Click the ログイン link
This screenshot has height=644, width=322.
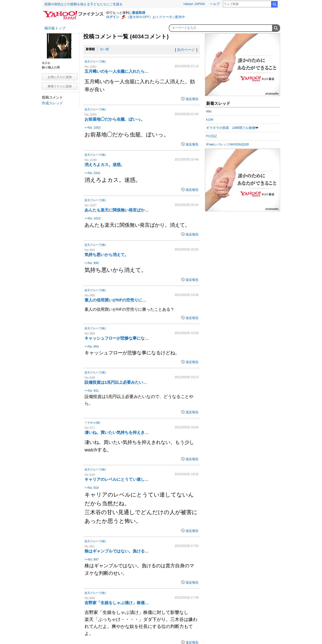click(113, 17)
